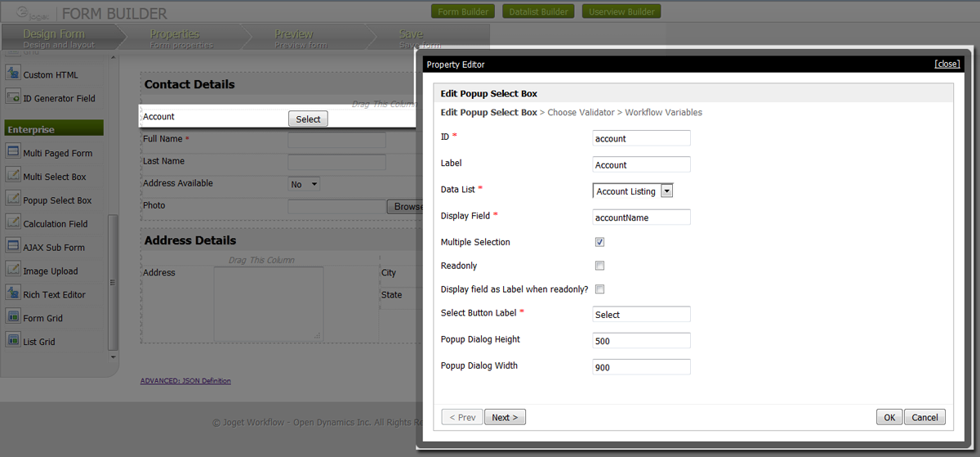
Task: Pick the AJAX Sub Form icon
Action: coord(13,247)
